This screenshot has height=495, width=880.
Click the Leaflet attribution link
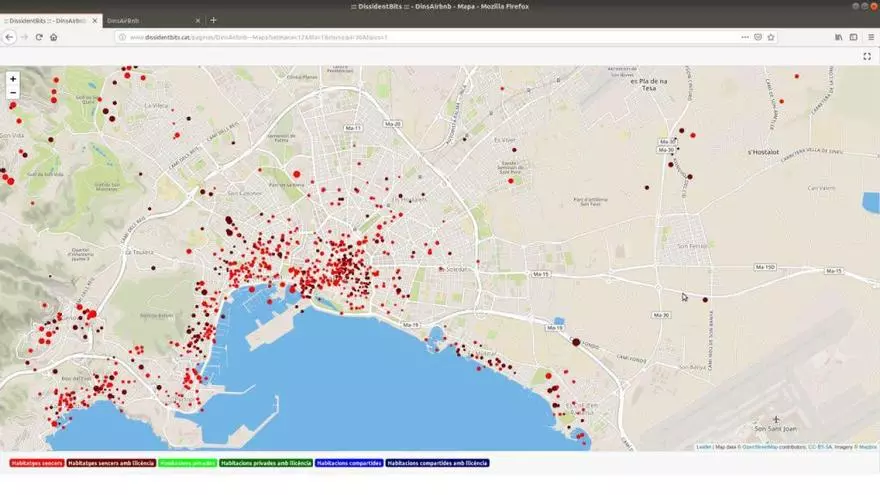pos(704,447)
